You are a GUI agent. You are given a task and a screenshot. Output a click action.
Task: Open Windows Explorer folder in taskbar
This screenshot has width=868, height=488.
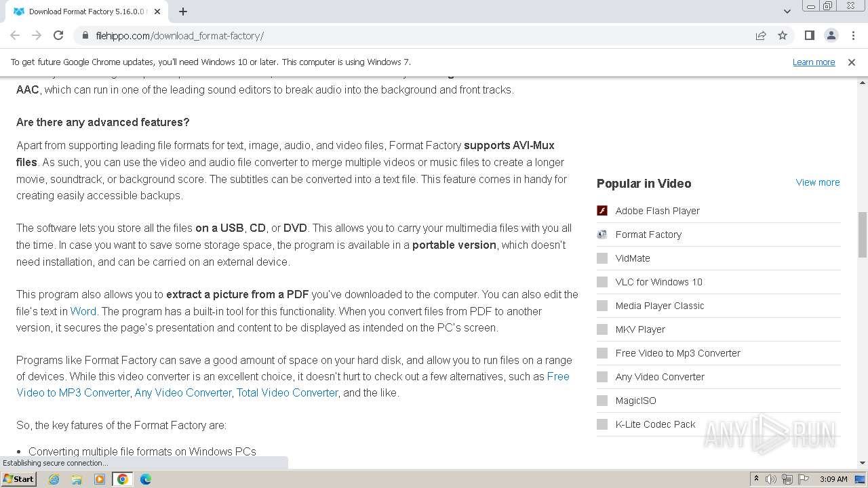pos(77,479)
